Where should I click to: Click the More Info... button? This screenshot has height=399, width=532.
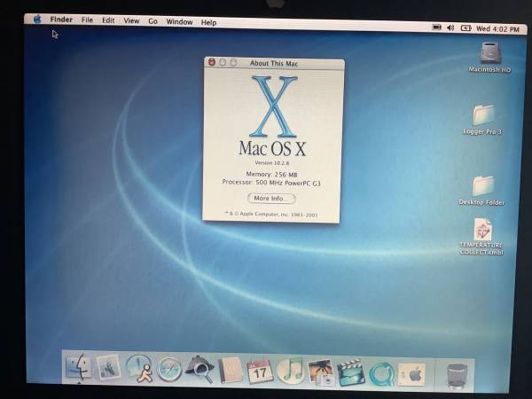click(x=270, y=199)
